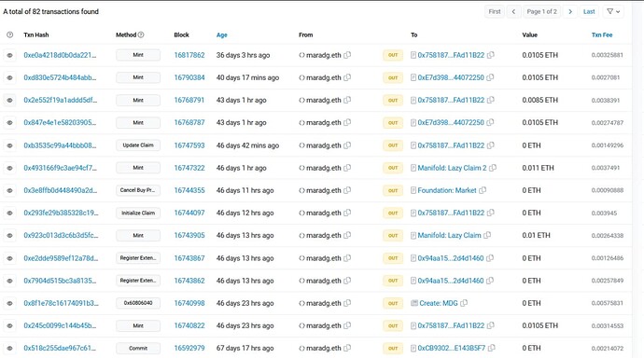Screen dimensions: 644x358
Task: Open 0xCB9302...E143B5F7 address
Action: pos(452,348)
